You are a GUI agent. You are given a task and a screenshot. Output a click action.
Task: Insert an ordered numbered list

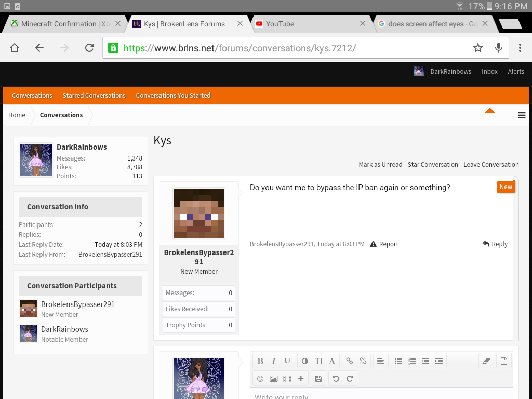click(x=412, y=361)
